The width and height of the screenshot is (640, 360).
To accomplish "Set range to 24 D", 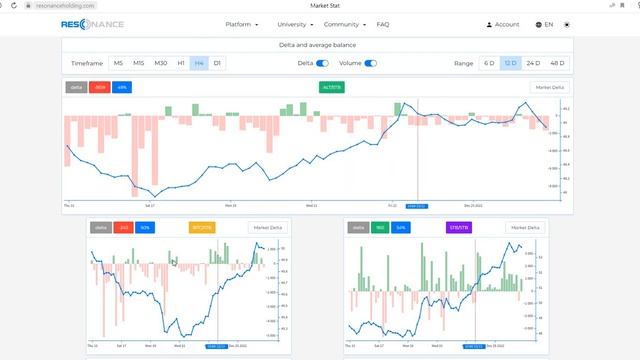I will click(x=533, y=63).
